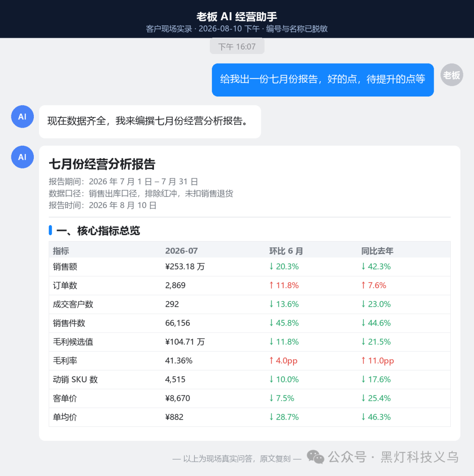Screen dimensions: 474x476
Task: Click the 成交客户数 row label
Action: click(73, 304)
